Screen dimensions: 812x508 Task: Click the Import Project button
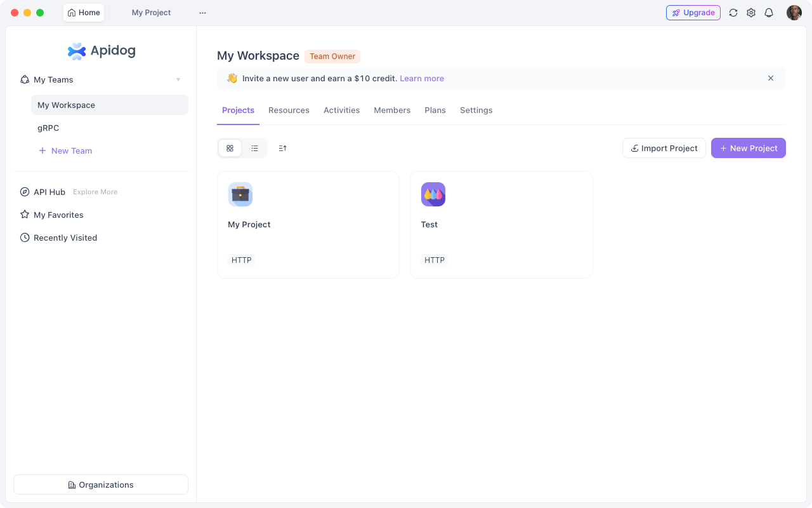[664, 148]
